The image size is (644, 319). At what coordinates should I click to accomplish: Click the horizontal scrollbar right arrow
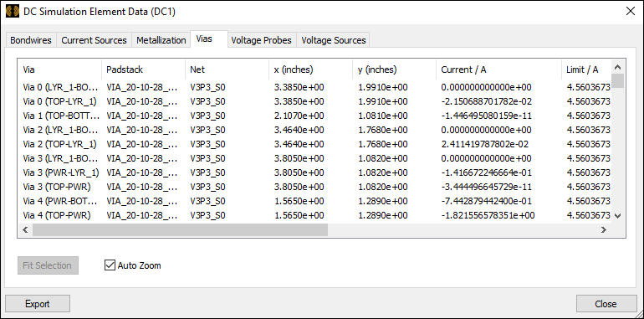604,229
